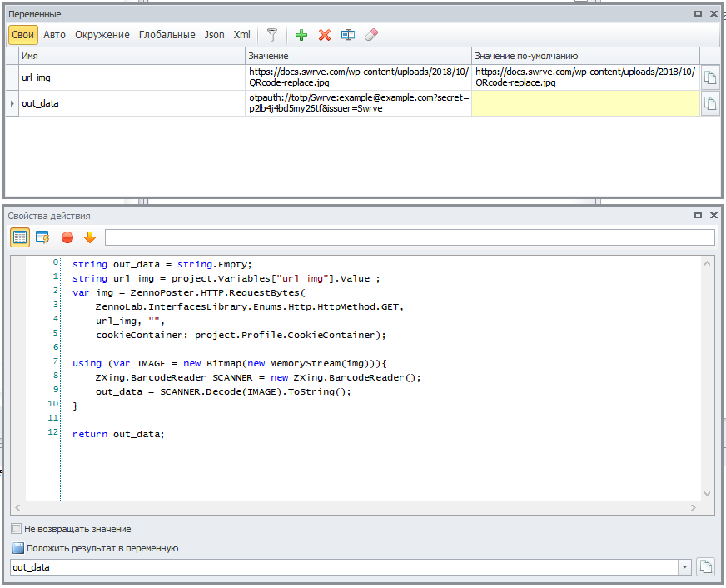Click the copy icon beside out_data dropdown
726x588 pixels.
click(x=706, y=567)
